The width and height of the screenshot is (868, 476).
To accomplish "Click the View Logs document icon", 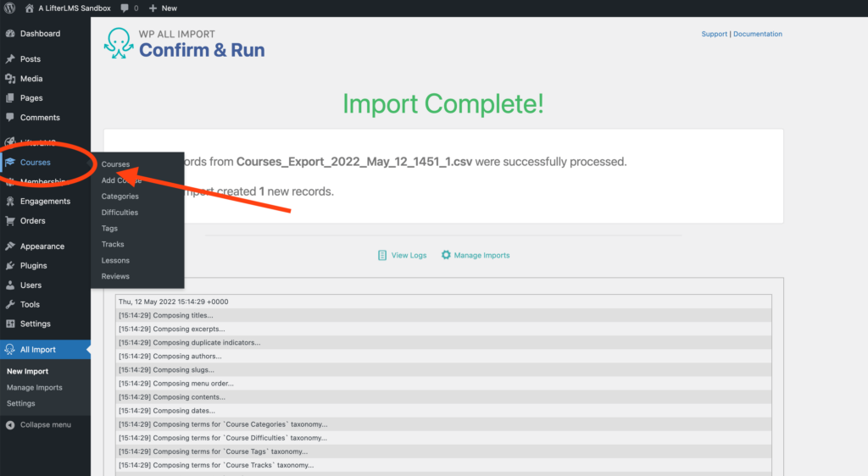I will pos(382,256).
